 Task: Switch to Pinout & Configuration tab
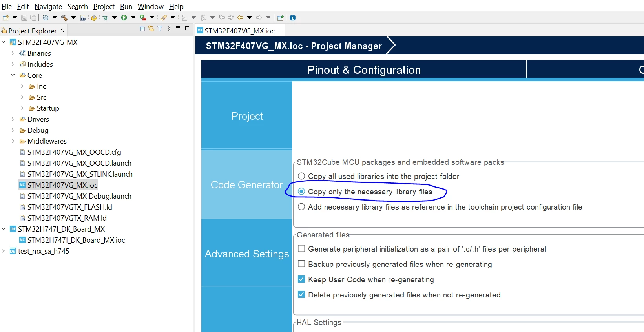click(364, 70)
